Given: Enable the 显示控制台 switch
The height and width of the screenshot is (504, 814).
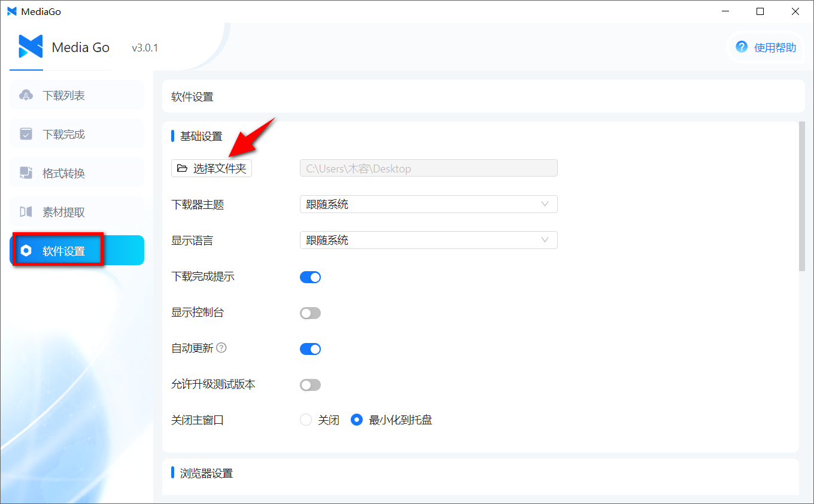Looking at the screenshot, I should point(310,313).
